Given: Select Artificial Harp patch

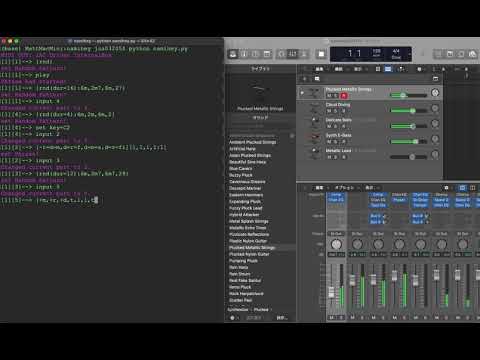Looking at the screenshot, I should click(x=242, y=149).
